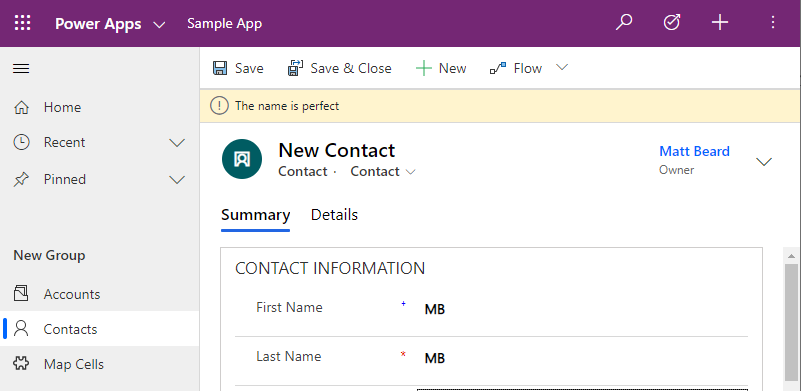801x391 pixels.
Task: Click the Save button label
Action: tap(249, 68)
